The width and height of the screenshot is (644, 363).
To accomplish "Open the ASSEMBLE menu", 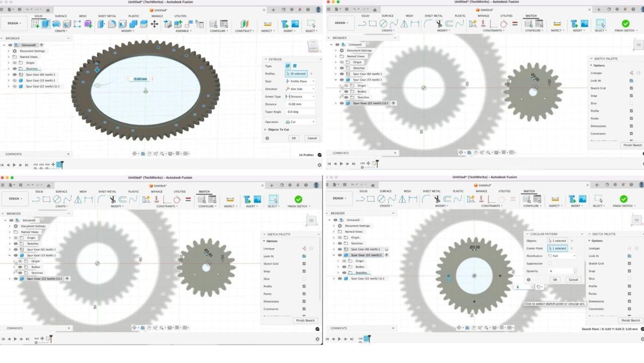I will pos(183,31).
